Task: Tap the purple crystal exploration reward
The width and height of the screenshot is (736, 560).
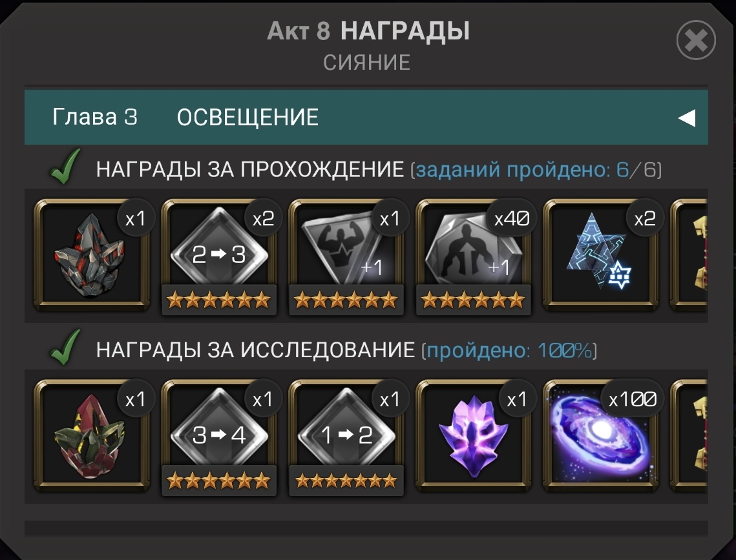Action: pos(474,436)
